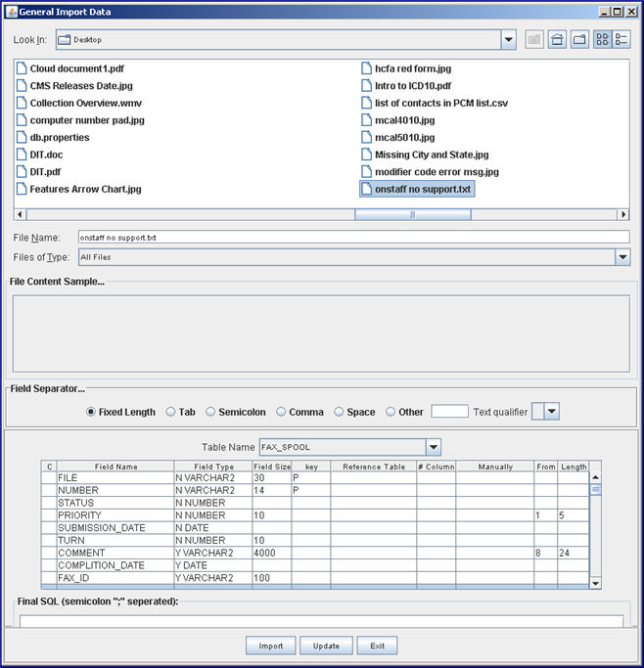Click the Up One Level folder icon
Screen dimensions: 644x668
pyautogui.click(x=534, y=40)
